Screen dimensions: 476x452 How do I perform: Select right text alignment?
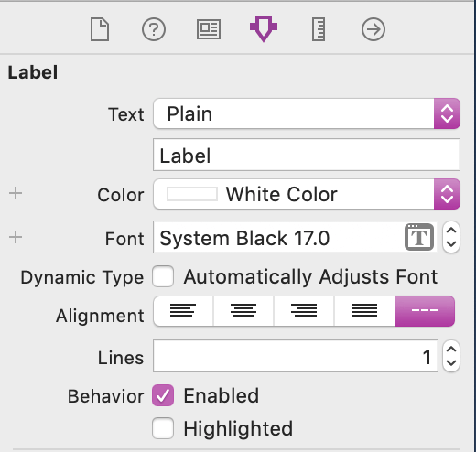coord(304,311)
